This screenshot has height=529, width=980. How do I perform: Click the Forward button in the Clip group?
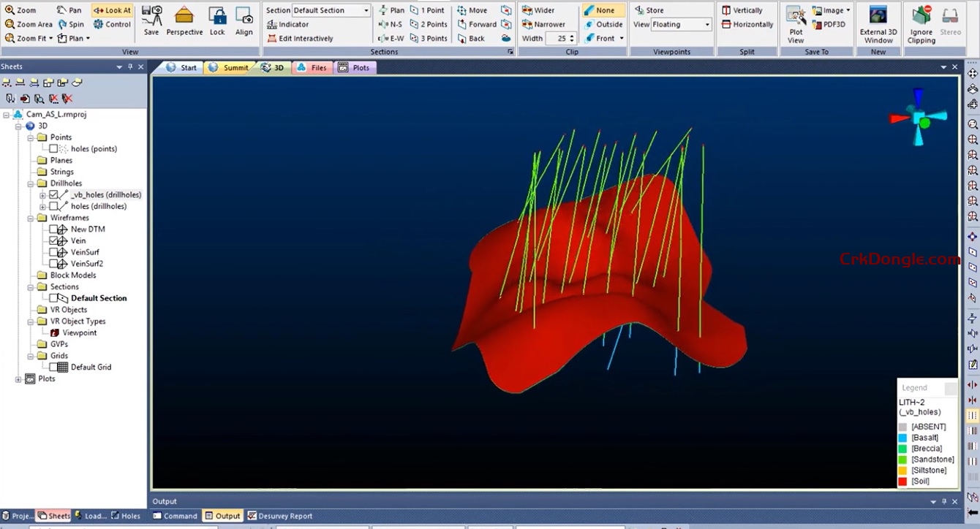(479, 24)
